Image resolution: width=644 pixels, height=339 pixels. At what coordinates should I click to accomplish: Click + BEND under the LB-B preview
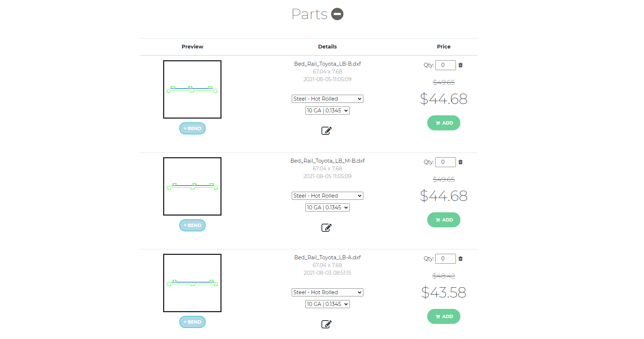[x=193, y=129]
